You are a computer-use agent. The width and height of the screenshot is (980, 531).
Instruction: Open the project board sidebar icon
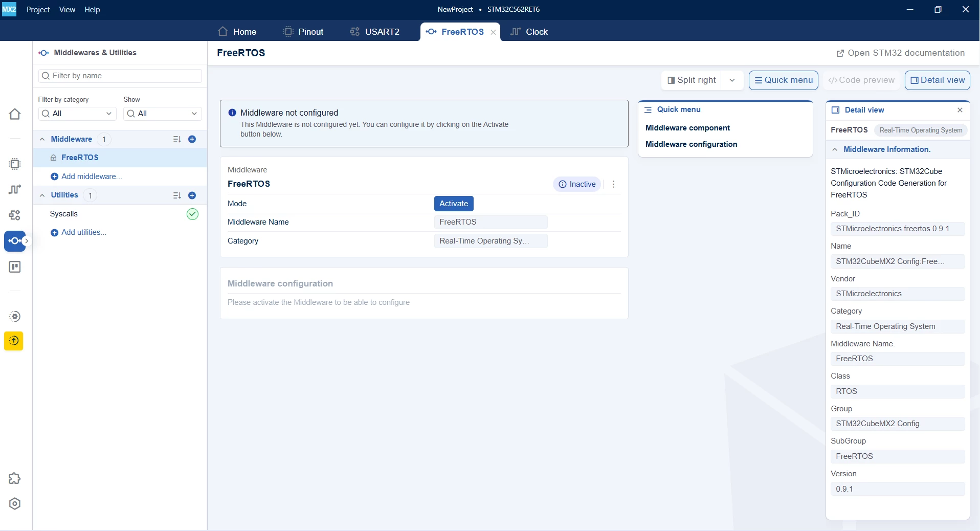pyautogui.click(x=15, y=267)
